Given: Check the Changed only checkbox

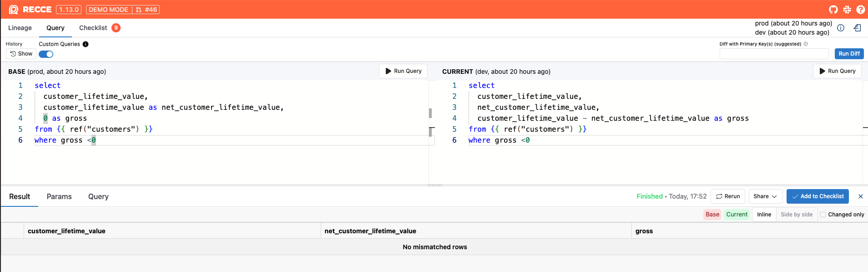Looking at the screenshot, I should pyautogui.click(x=823, y=215).
